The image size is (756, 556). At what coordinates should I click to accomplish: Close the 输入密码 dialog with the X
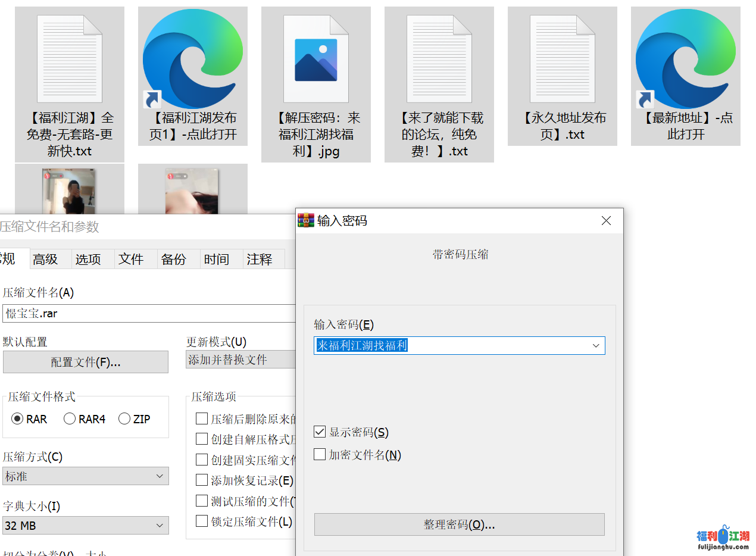pyautogui.click(x=606, y=221)
